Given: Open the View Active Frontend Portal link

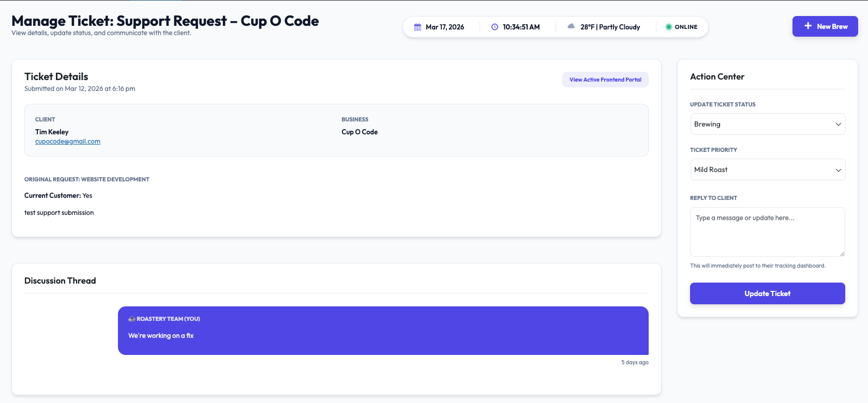Looking at the screenshot, I should click(x=605, y=80).
